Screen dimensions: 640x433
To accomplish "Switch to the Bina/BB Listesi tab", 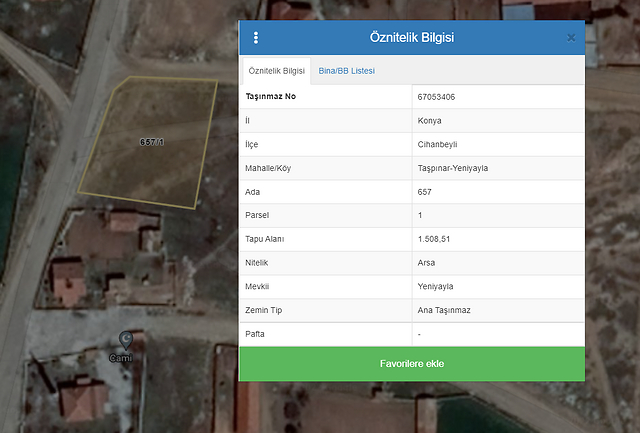I will click(346, 71).
